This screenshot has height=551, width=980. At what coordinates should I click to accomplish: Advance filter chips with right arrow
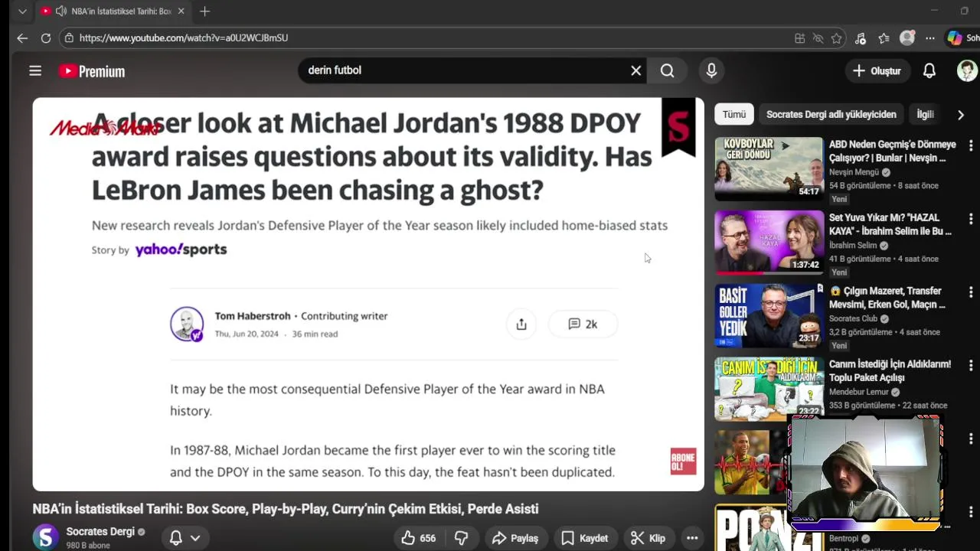coord(960,115)
